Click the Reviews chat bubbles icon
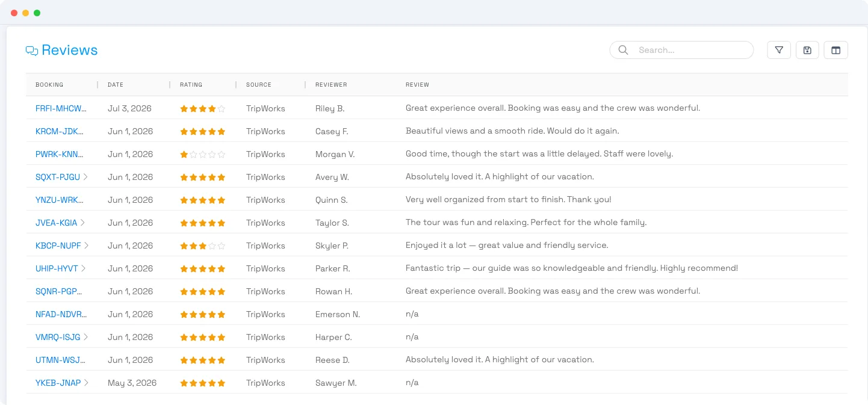The height and width of the screenshot is (405, 868). coord(32,51)
